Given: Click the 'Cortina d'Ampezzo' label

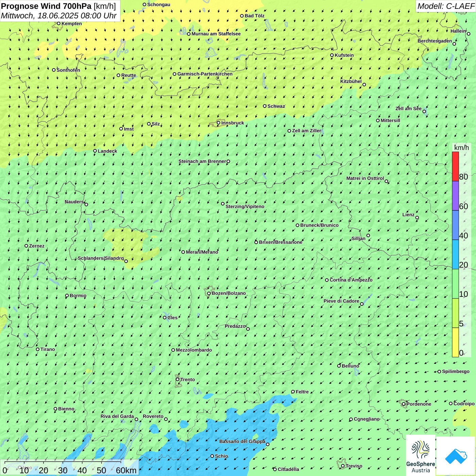Looking at the screenshot, I should point(351,280).
